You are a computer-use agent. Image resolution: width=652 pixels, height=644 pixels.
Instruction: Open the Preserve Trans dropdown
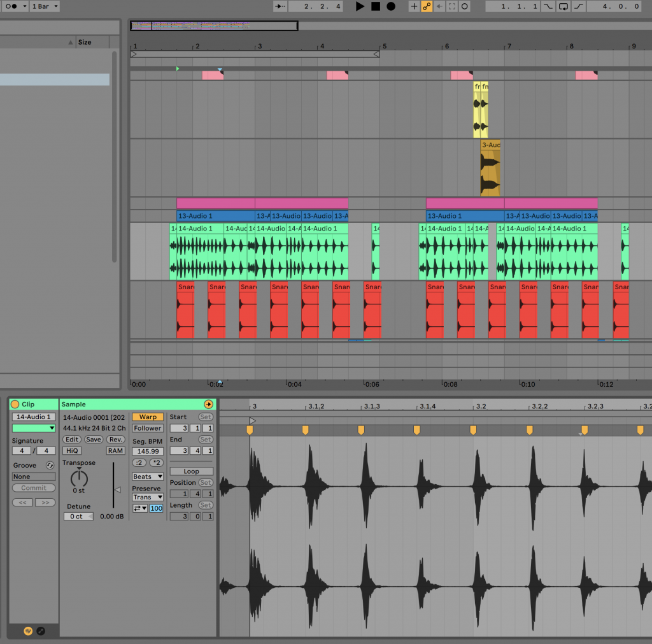147,497
